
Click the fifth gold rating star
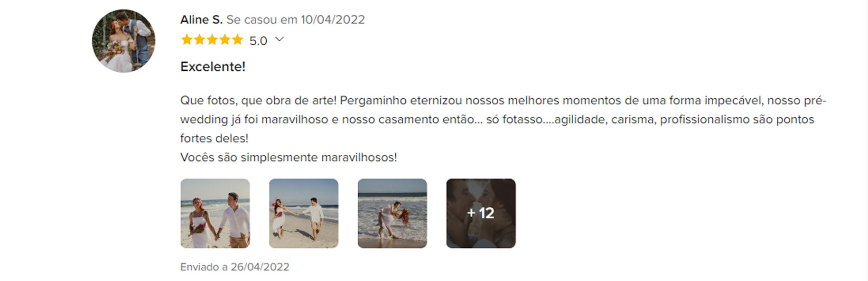pos(238,40)
